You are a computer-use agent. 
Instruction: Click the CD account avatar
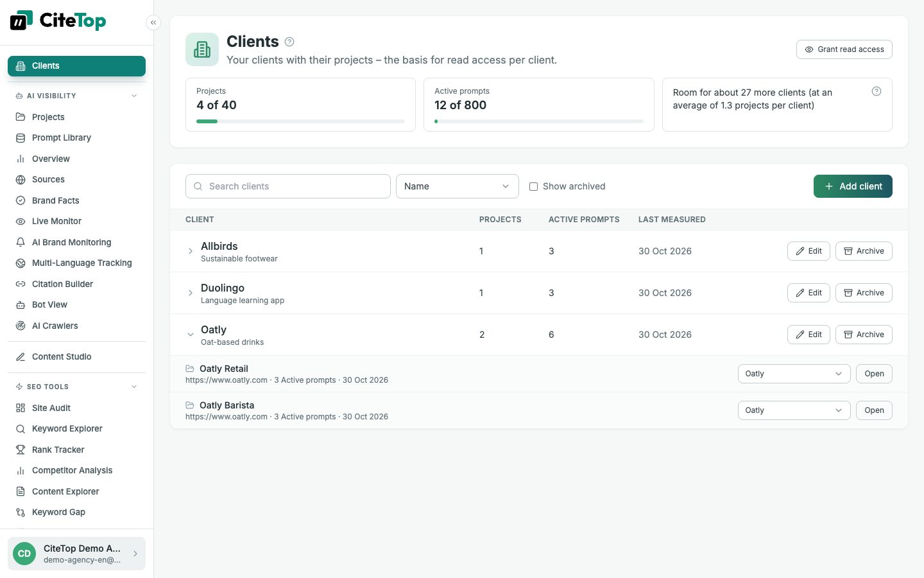24,554
